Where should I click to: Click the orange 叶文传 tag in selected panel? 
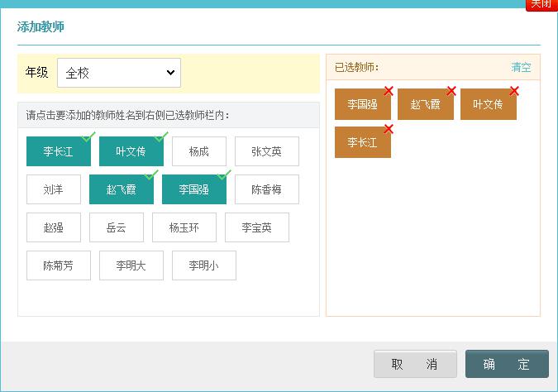coord(489,104)
